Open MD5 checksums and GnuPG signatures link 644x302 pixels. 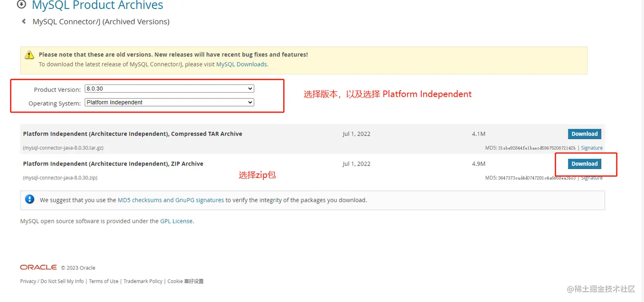click(171, 200)
